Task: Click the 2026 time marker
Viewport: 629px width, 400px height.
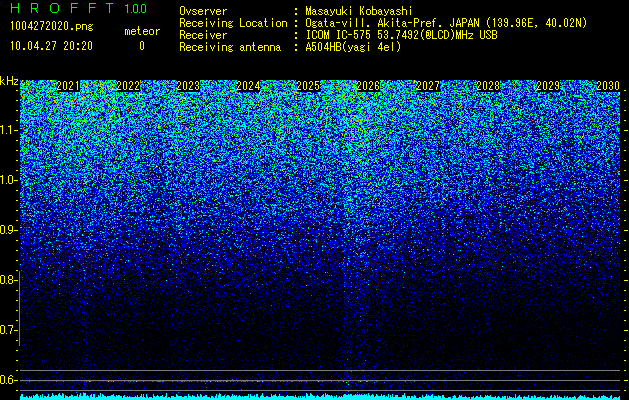Action: pos(368,86)
